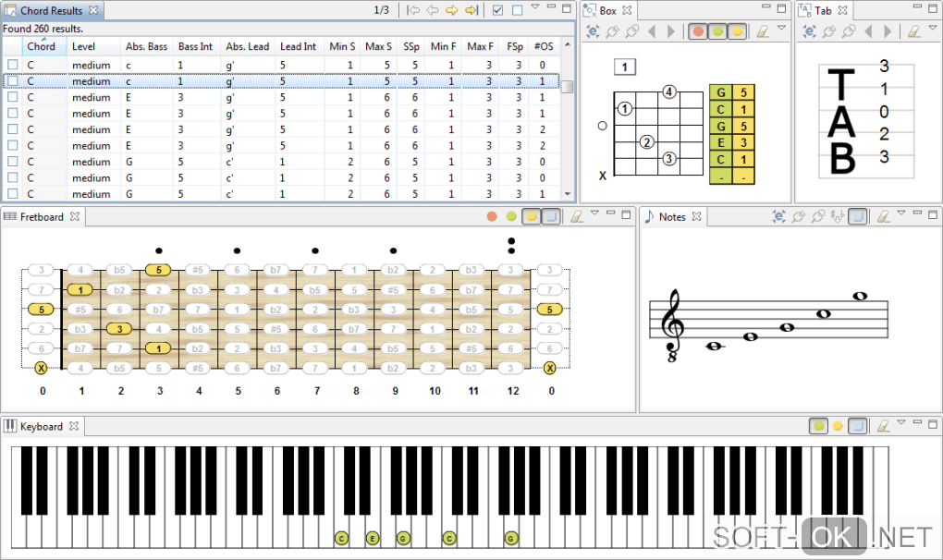This screenshot has height=560, width=943.
Task: Click transpose arrows icon in Notes toolbar
Action: (838, 216)
